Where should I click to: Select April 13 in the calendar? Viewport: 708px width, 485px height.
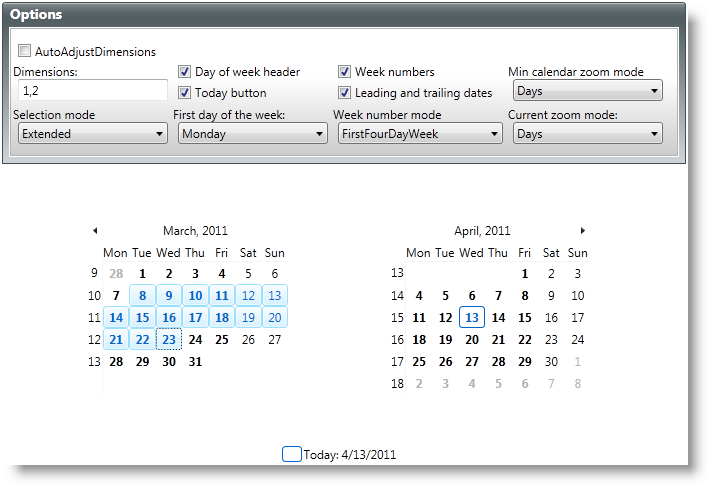point(472,317)
